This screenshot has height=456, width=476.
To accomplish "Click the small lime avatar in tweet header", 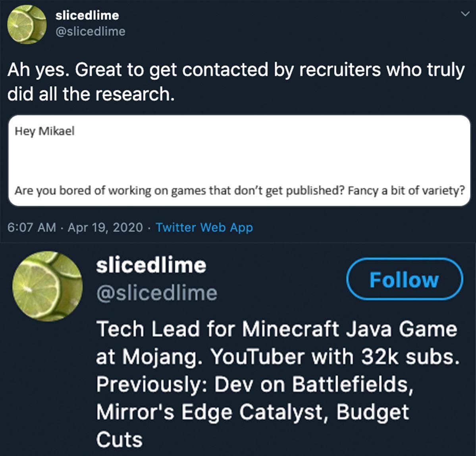I will click(x=27, y=24).
